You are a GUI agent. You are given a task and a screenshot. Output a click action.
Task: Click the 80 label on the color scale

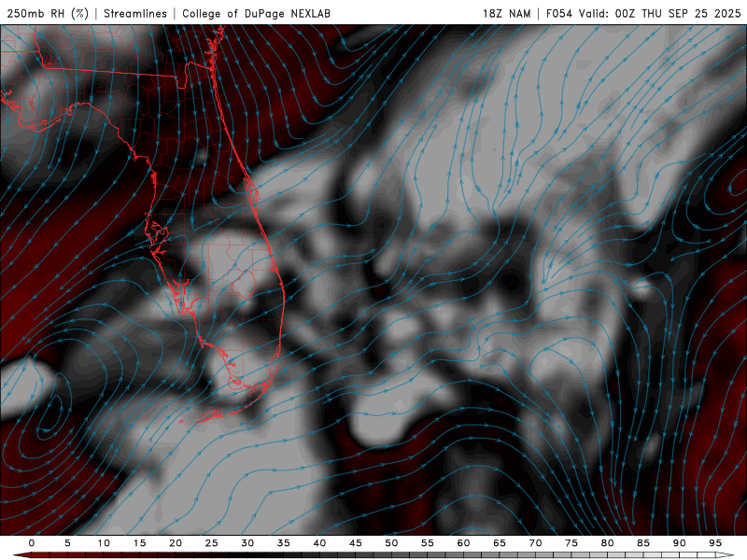tap(607, 543)
